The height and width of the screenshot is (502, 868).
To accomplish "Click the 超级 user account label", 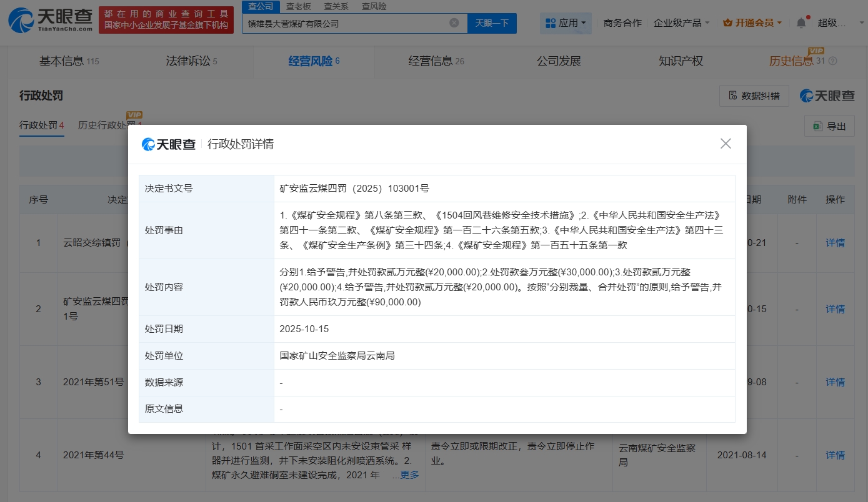I will 831,23.
